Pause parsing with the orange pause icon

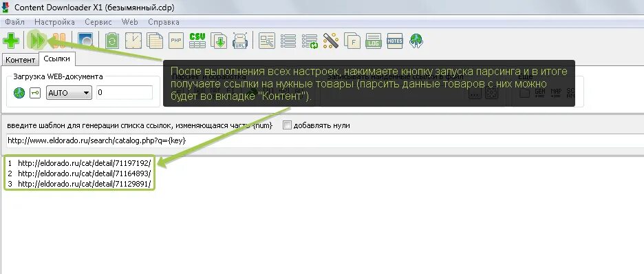59,41
